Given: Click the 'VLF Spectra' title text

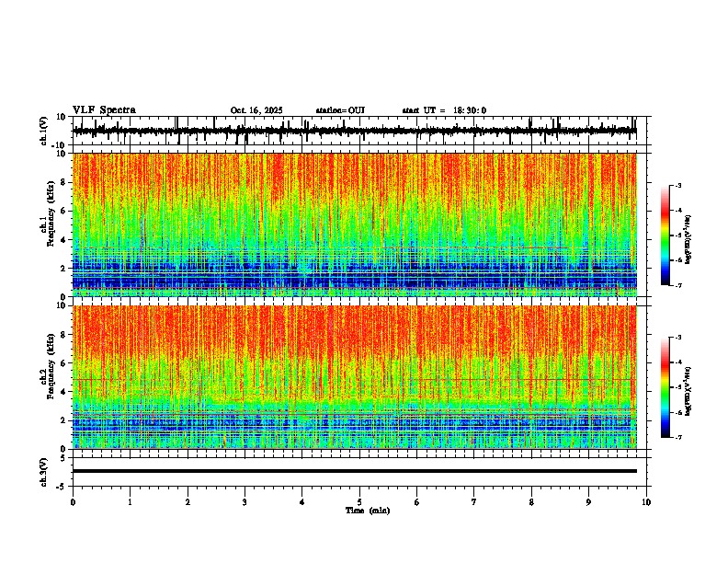Looking at the screenshot, I should [x=104, y=110].
